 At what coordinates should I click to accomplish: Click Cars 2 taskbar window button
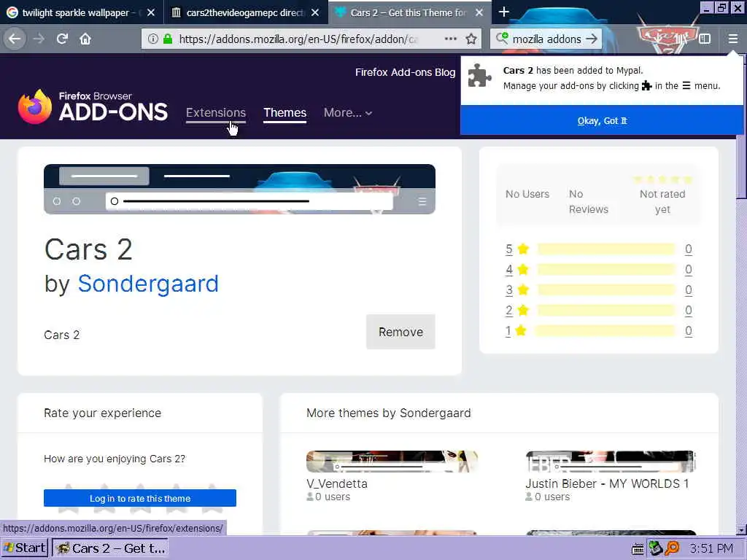click(110, 548)
